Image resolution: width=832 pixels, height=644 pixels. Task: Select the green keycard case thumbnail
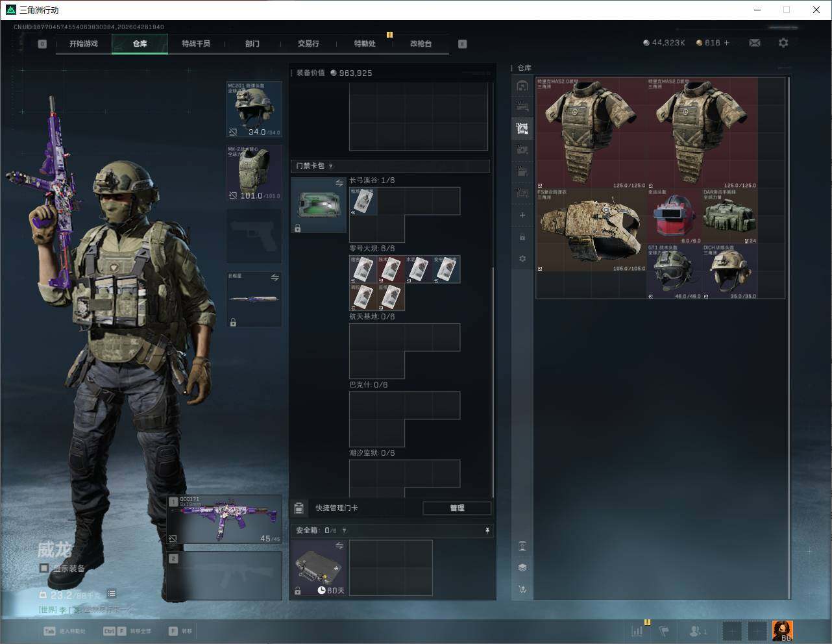click(x=319, y=205)
